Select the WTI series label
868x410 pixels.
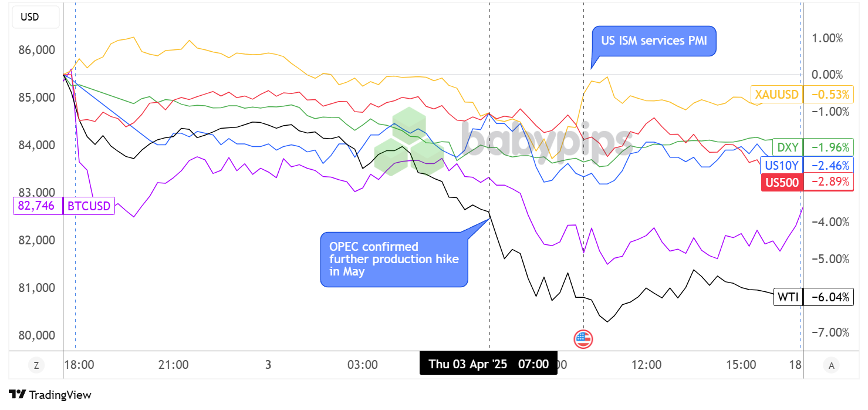tap(788, 297)
